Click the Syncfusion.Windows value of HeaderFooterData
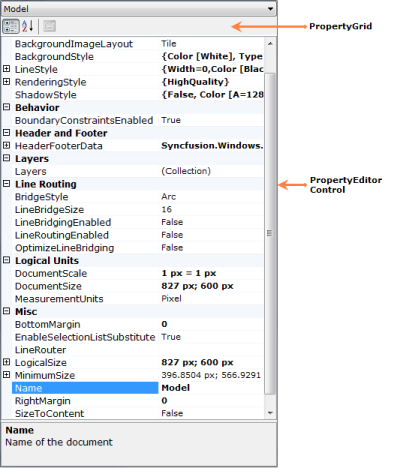Viewport: 394px width, 468px height. point(211,146)
